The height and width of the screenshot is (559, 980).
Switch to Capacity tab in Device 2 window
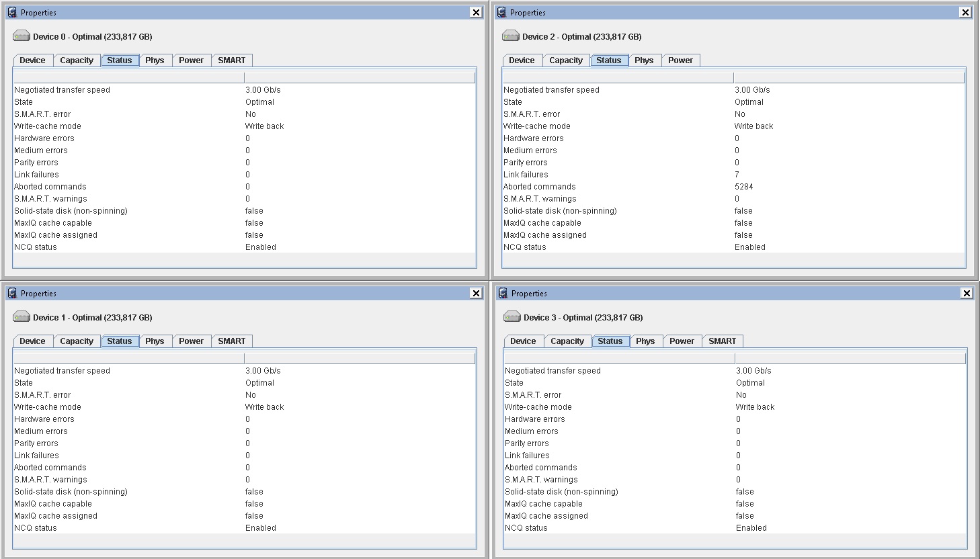566,60
